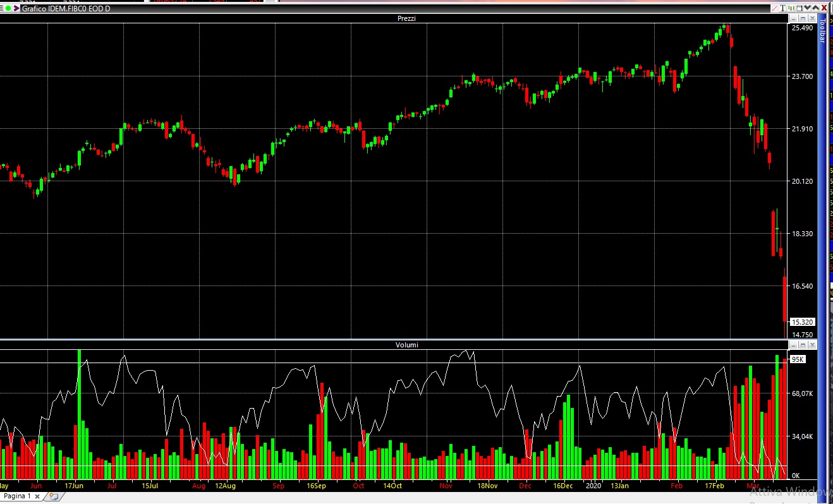The height and width of the screenshot is (504, 833).
Task: Close the Prezzi panel
Action: click(x=812, y=18)
